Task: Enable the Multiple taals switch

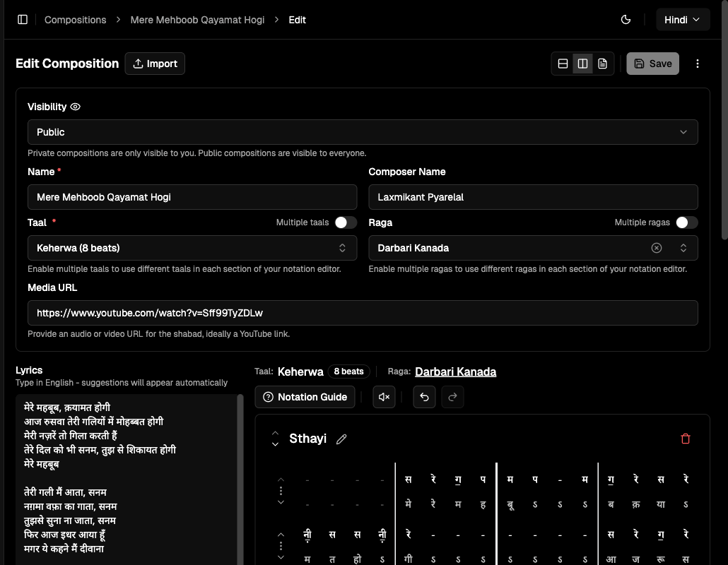Action: point(346,222)
